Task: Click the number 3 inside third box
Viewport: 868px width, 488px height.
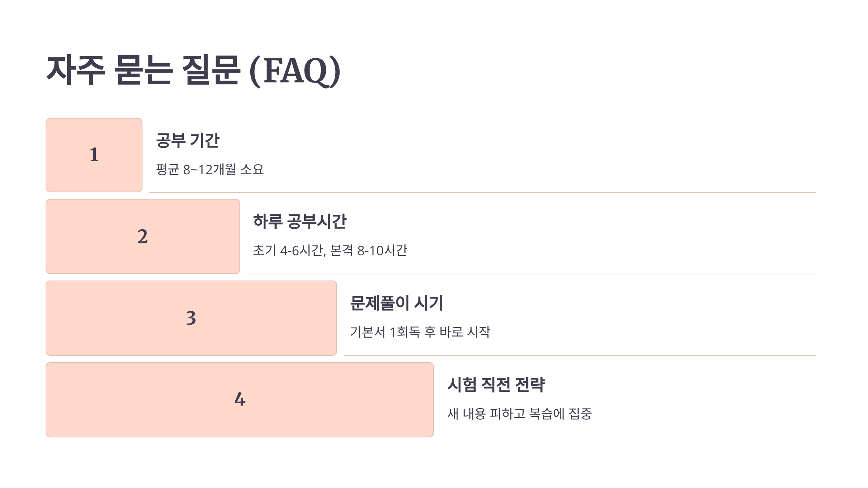Action: pos(191,318)
